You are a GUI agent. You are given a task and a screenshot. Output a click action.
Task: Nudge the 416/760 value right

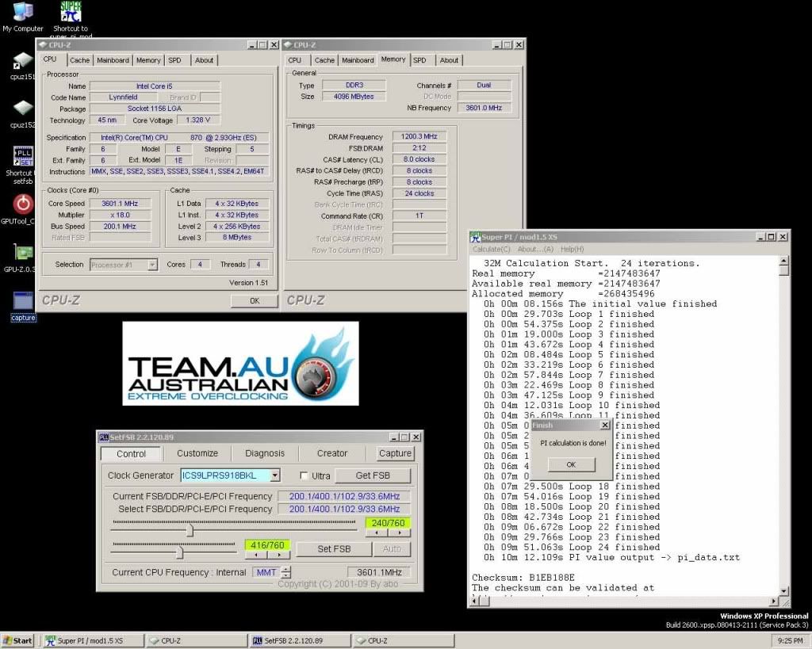[279, 555]
